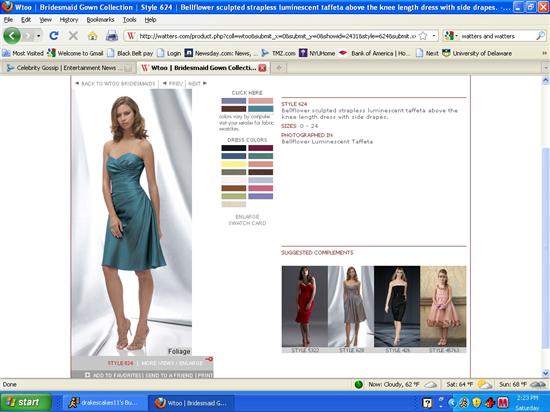Image resolution: width=550 pixels, height=412 pixels.
Task: Open the Edit menu
Action: pyautogui.click(x=26, y=20)
